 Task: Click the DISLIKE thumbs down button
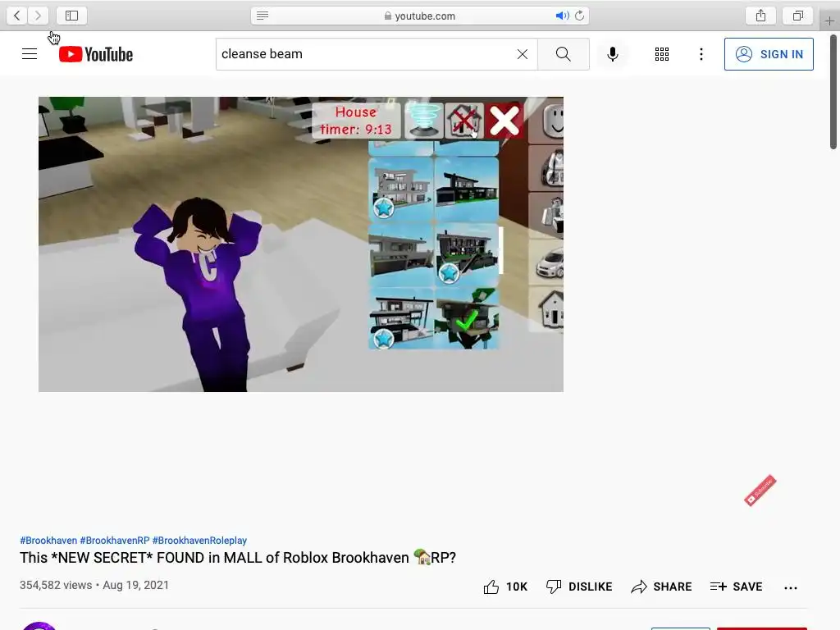coord(579,587)
